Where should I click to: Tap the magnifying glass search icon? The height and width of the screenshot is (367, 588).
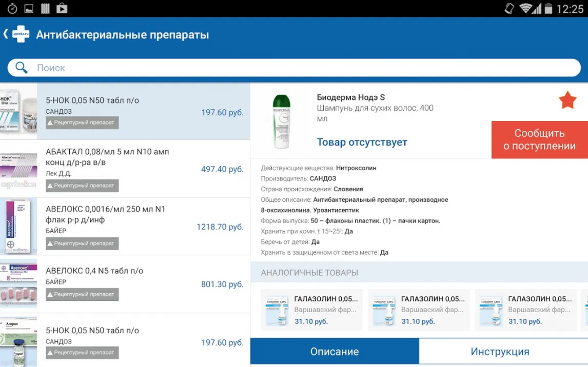(x=22, y=68)
